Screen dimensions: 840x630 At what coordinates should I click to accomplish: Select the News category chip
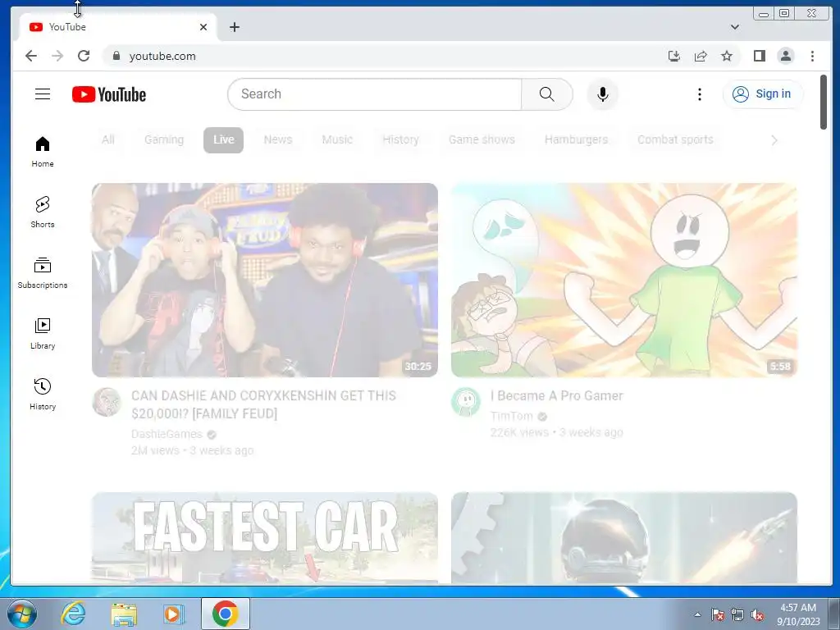coord(278,139)
